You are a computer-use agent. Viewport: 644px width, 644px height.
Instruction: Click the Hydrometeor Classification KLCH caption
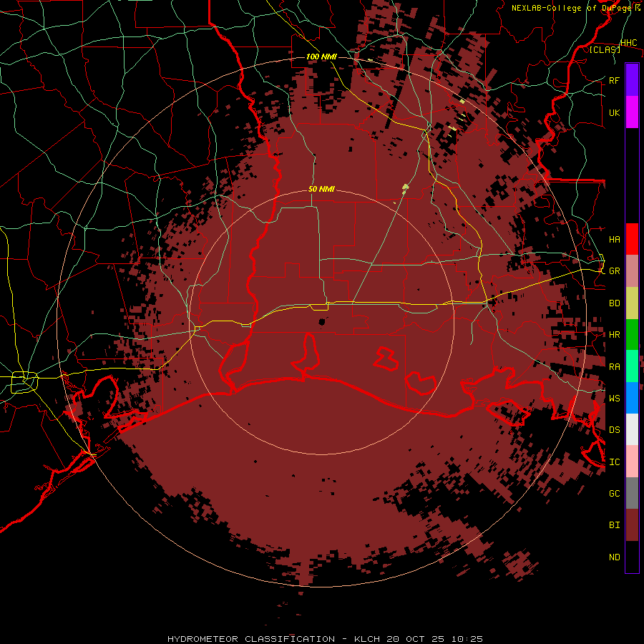[x=325, y=639]
